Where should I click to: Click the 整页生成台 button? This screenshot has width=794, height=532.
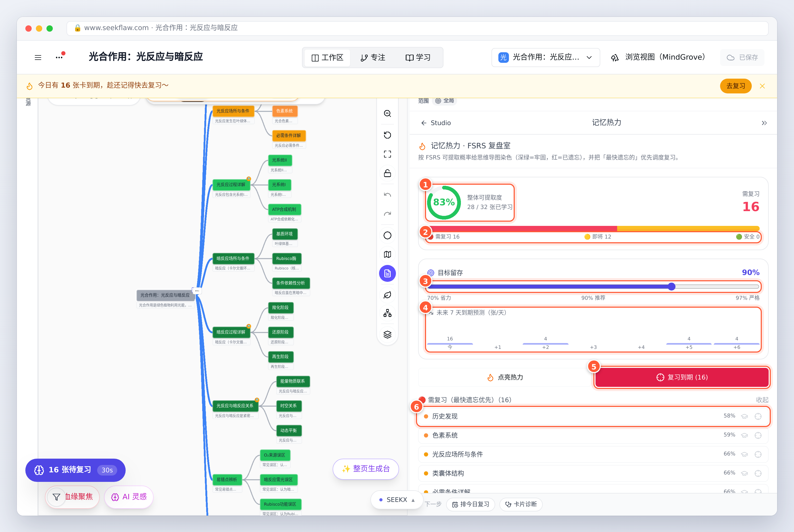tap(366, 469)
